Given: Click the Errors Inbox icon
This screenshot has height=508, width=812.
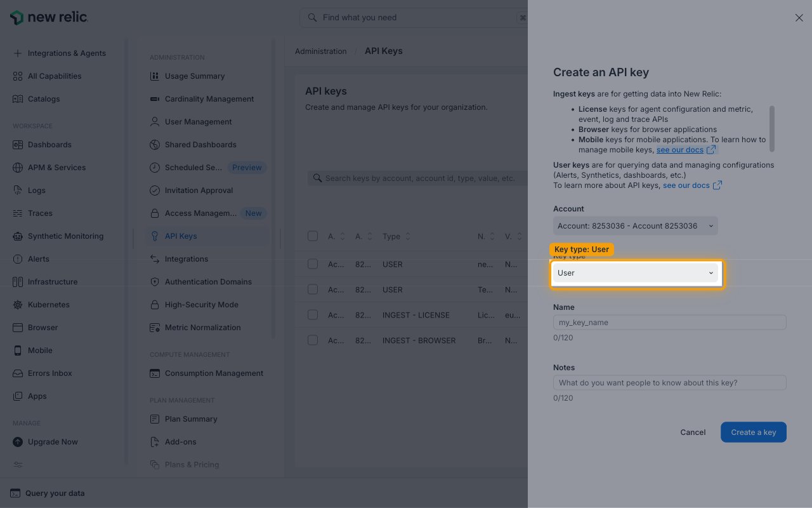Looking at the screenshot, I should tap(18, 373).
